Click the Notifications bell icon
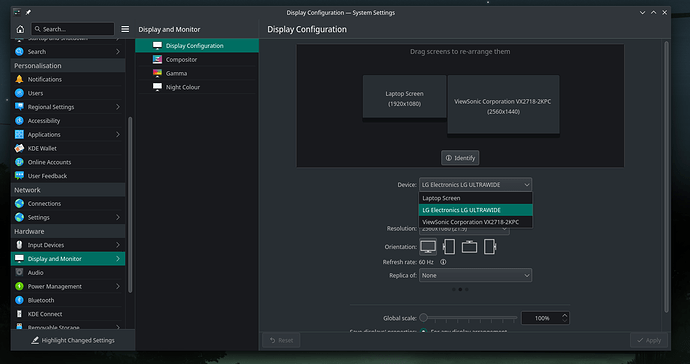690x364 pixels. 19,79
